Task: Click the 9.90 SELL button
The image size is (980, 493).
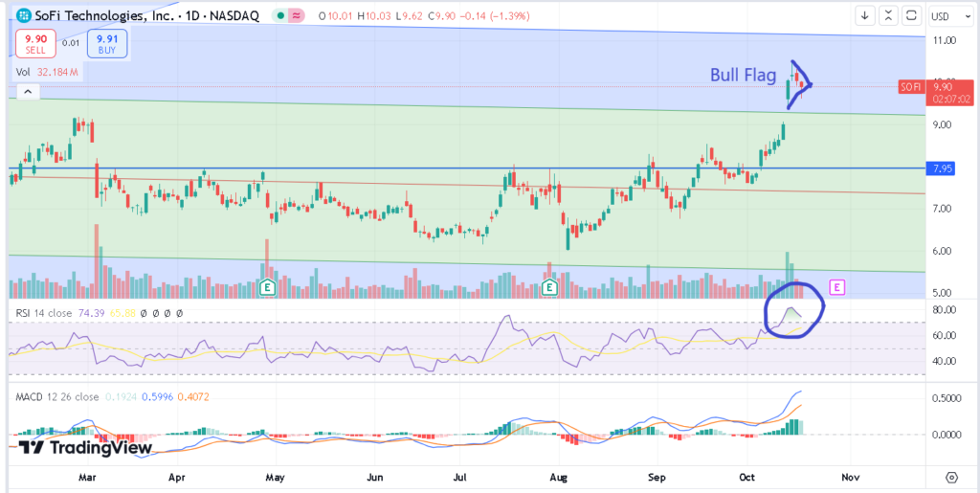Action: point(35,43)
